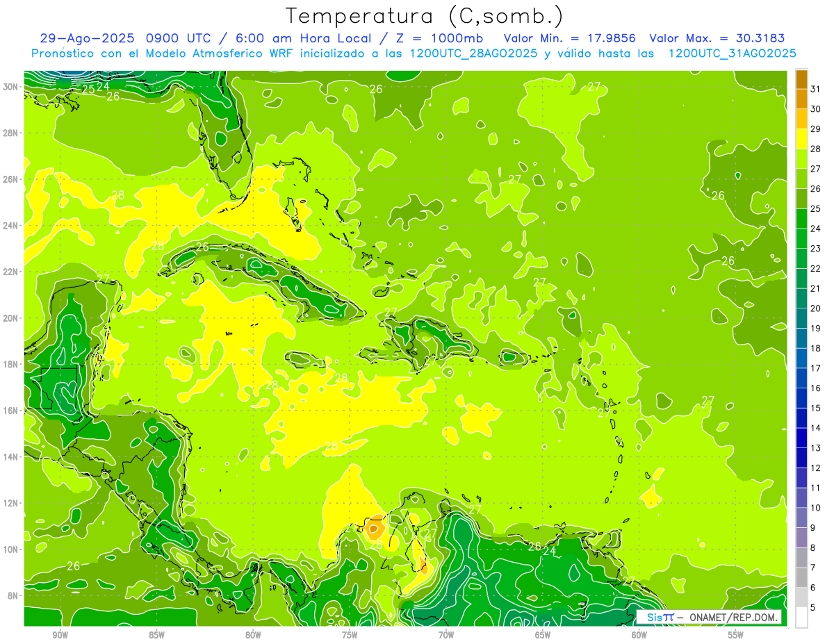Click the legend value '23'
The image size is (834, 644).
[816, 249]
